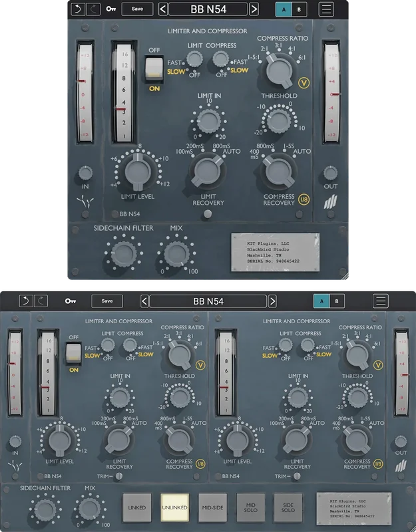Click right channel LIMIT LEVEL knob, bottom window

pyautogui.click(x=238, y=440)
